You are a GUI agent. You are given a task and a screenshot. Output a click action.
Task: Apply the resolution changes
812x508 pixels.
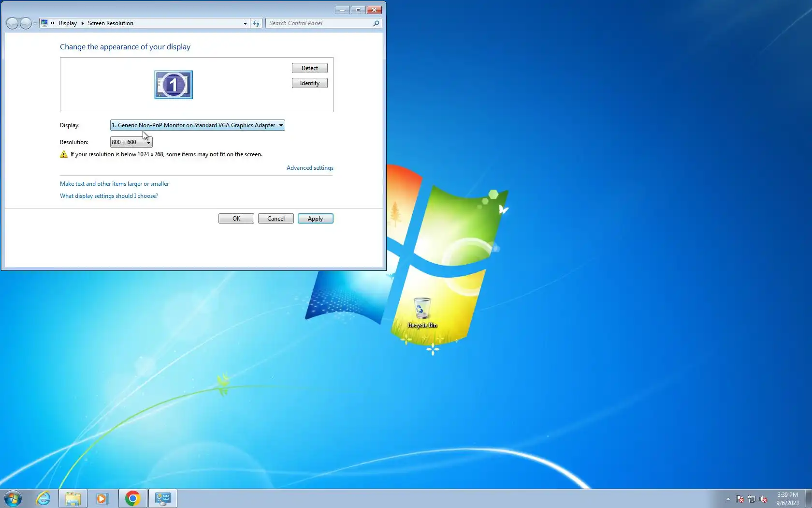point(316,219)
